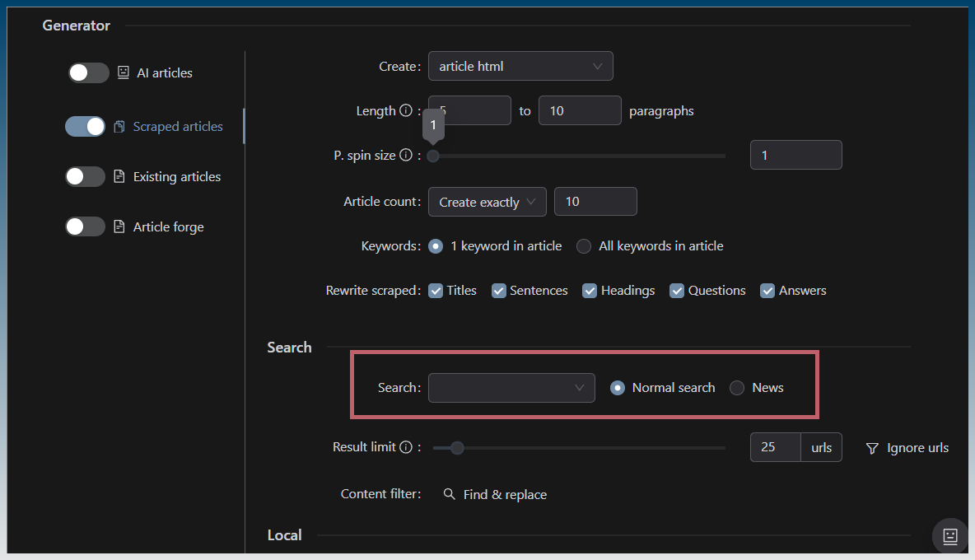
Task: Click the Scraped articles copy icon
Action: coord(119,127)
